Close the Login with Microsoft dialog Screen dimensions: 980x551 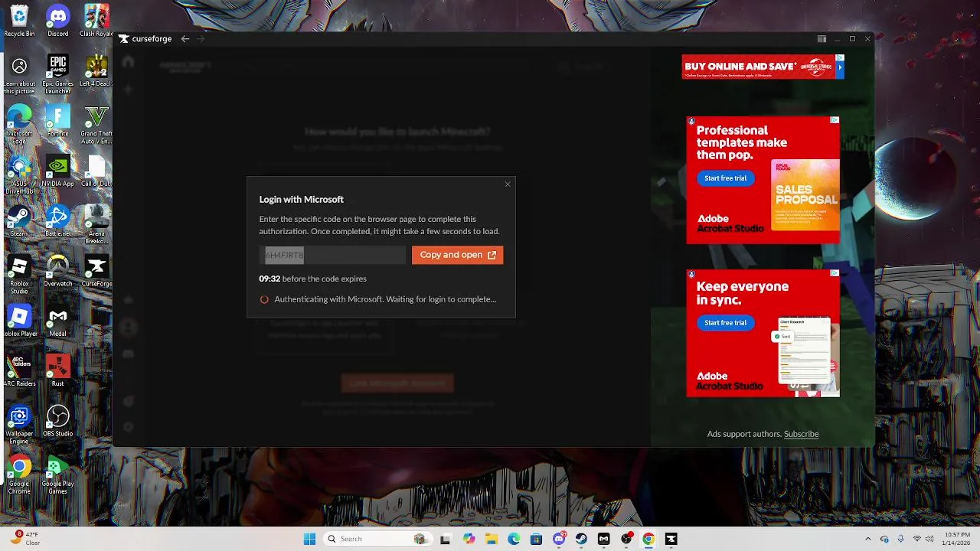coord(508,184)
